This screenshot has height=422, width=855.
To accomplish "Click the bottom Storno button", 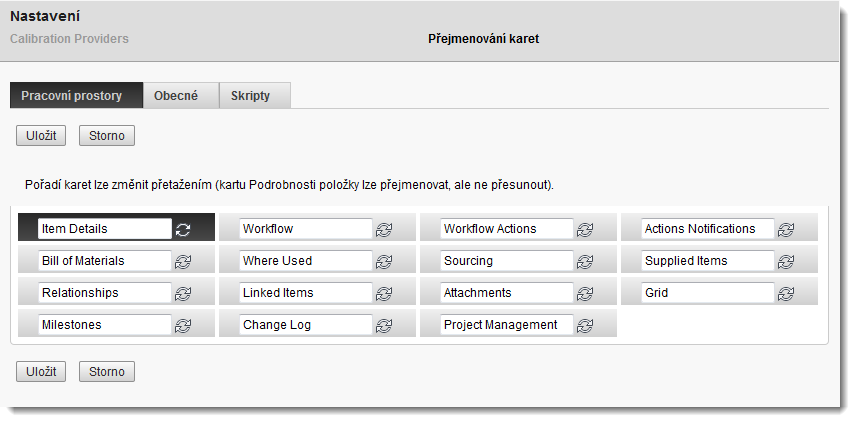I will [107, 372].
